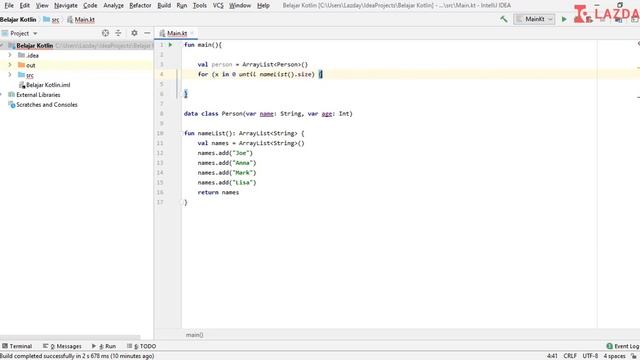Open the Tools menu

[200, 5]
